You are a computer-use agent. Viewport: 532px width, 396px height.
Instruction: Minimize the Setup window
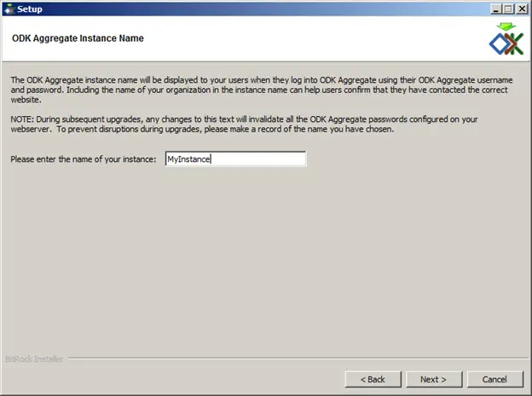pyautogui.click(x=495, y=9)
